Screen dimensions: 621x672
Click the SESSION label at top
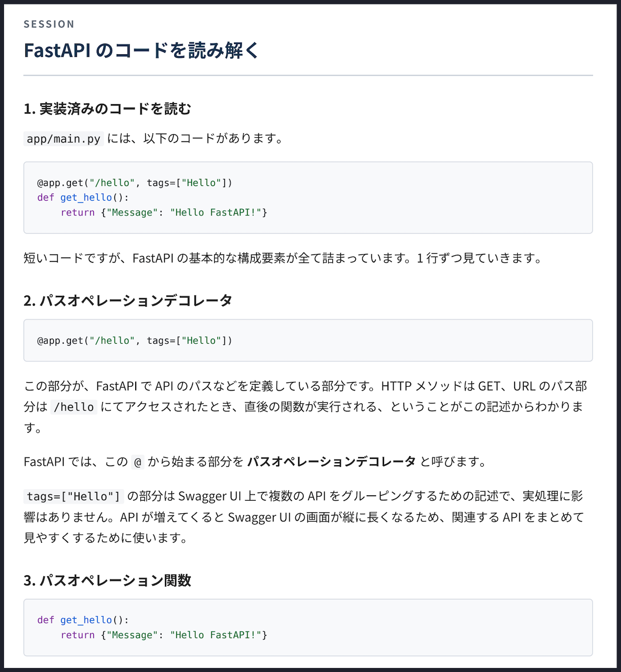(49, 24)
